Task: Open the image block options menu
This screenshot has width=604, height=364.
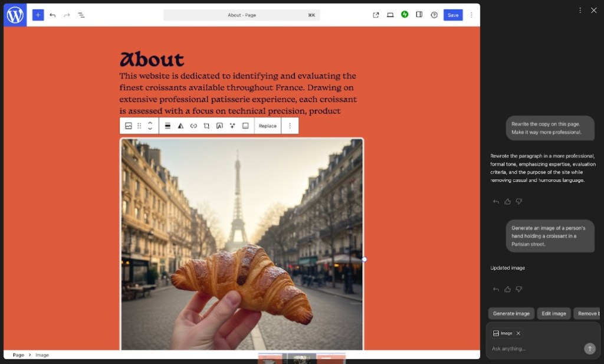Action: tap(290, 126)
